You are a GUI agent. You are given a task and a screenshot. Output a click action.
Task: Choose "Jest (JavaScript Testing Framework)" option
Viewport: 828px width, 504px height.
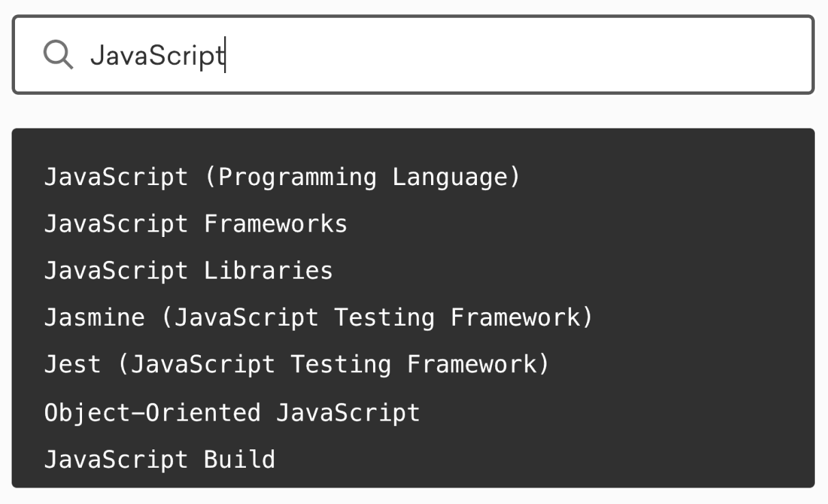pos(296,364)
